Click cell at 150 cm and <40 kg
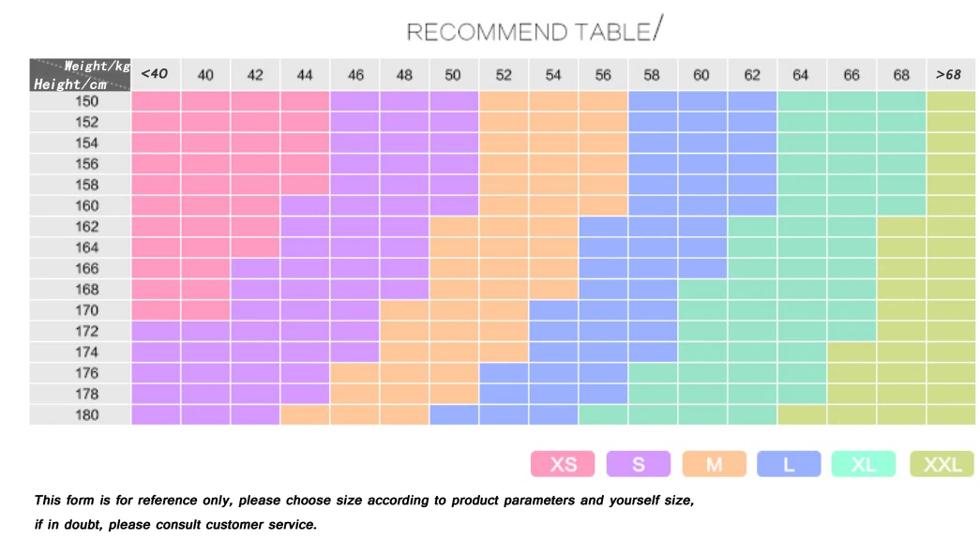980x539 pixels. click(156, 101)
